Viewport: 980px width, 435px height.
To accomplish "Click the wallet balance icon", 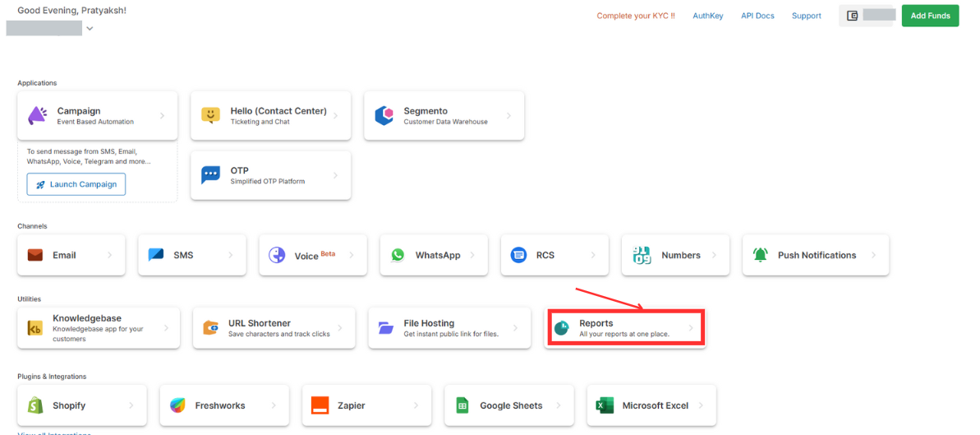I will tap(853, 16).
